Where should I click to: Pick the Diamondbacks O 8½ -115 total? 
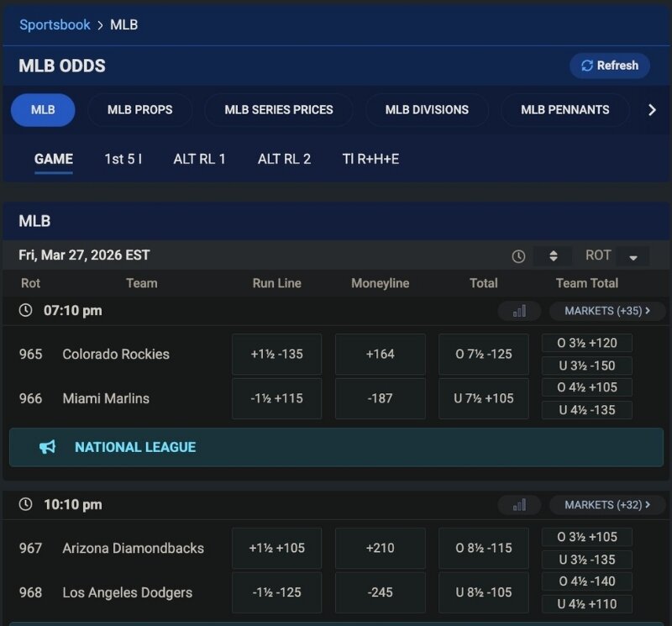click(483, 548)
